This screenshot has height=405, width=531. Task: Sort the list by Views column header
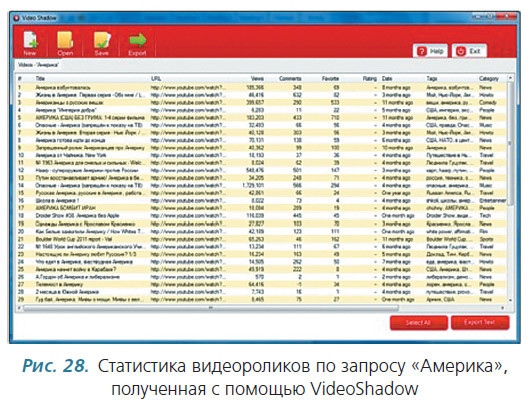[x=257, y=79]
